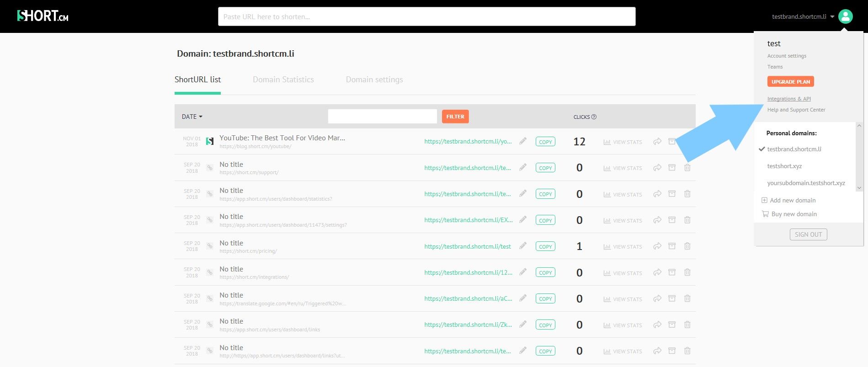868x367 pixels.
Task: Click the https://short.cm/support/ original URL text
Action: click(x=249, y=173)
